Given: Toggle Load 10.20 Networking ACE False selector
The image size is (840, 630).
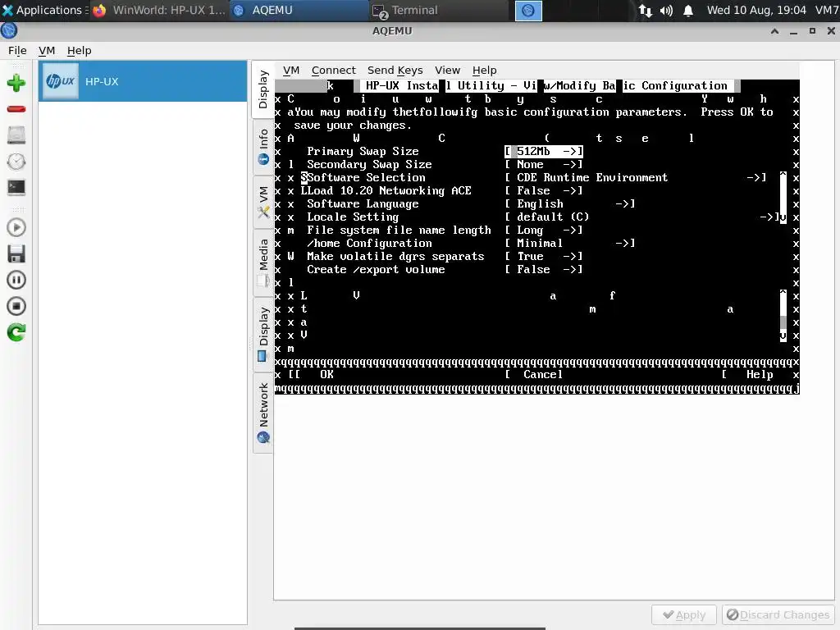Looking at the screenshot, I should pos(544,190).
